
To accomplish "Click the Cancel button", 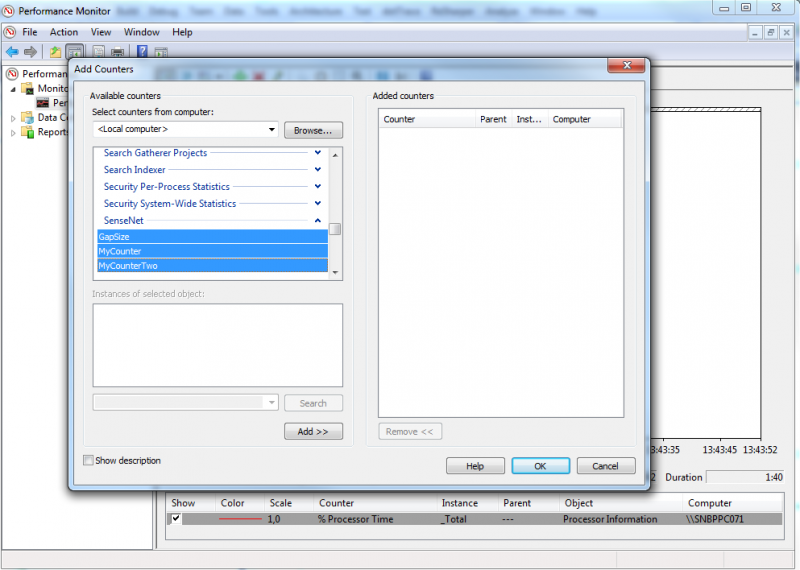I will (606, 466).
